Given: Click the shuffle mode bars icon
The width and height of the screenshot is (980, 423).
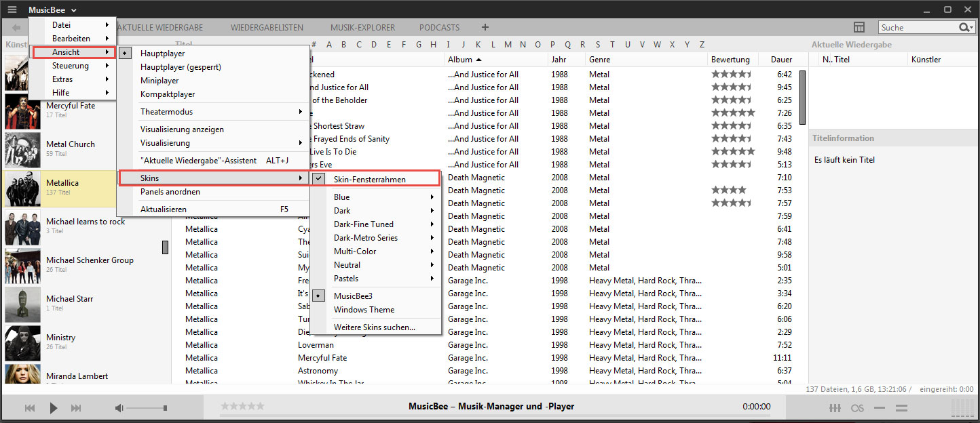Looking at the screenshot, I should click(902, 408).
